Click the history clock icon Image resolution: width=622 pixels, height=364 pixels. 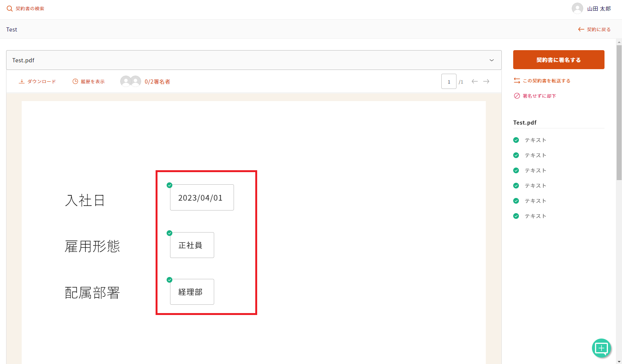[75, 82]
